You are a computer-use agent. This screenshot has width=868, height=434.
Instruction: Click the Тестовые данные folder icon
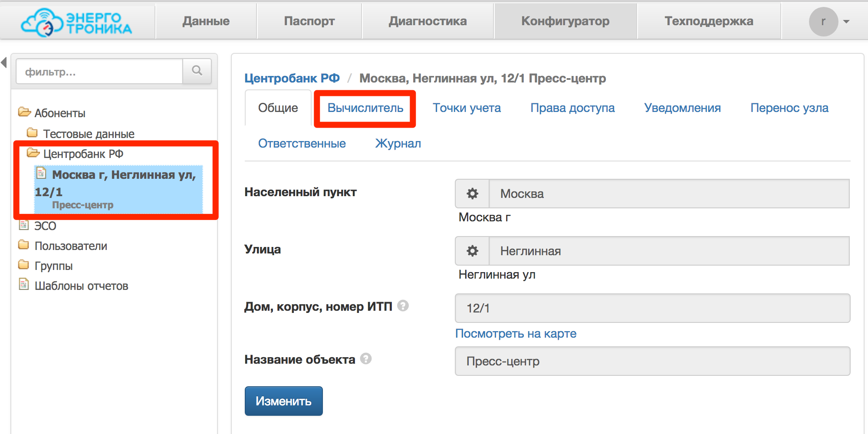32,132
